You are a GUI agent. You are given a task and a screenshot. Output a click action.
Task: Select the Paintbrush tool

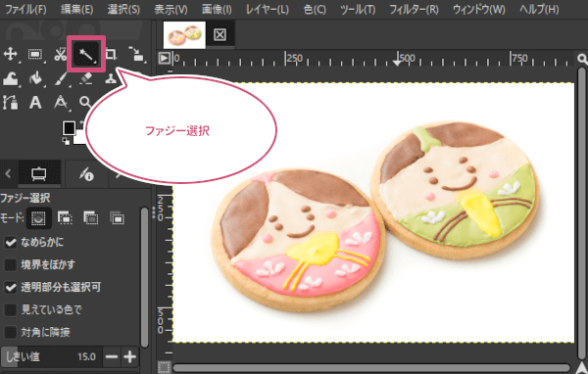pos(61,79)
